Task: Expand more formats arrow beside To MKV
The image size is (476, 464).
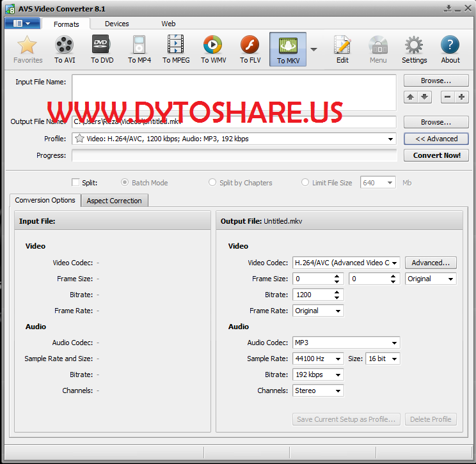Action: point(314,49)
